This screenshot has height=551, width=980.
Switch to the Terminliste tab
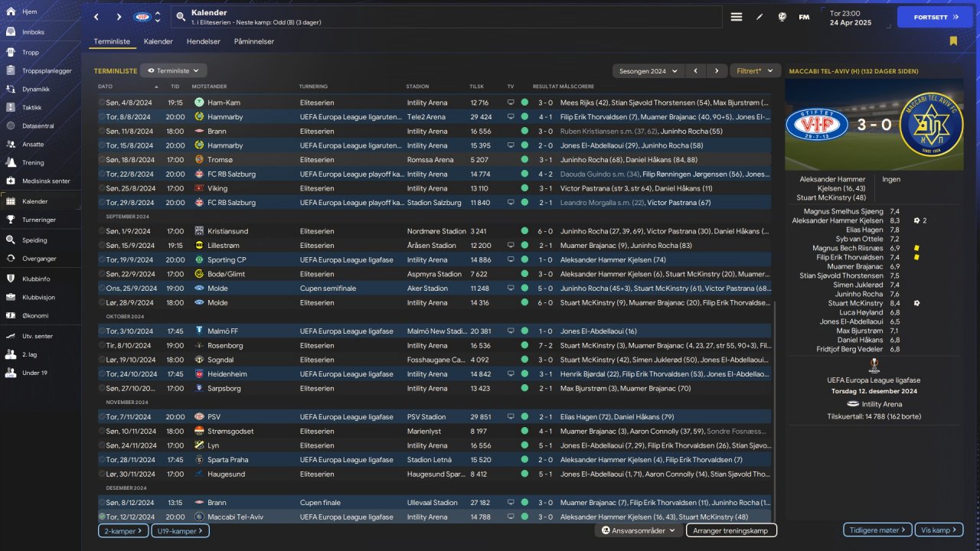112,41
